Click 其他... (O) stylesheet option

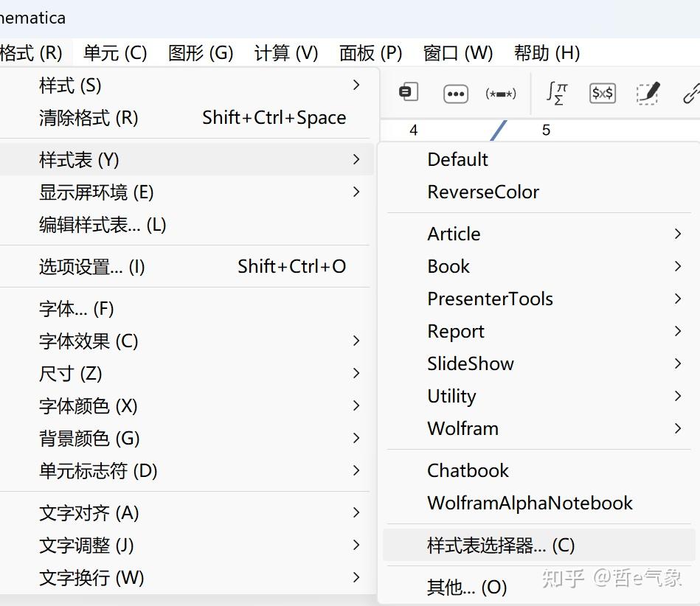[x=467, y=588]
